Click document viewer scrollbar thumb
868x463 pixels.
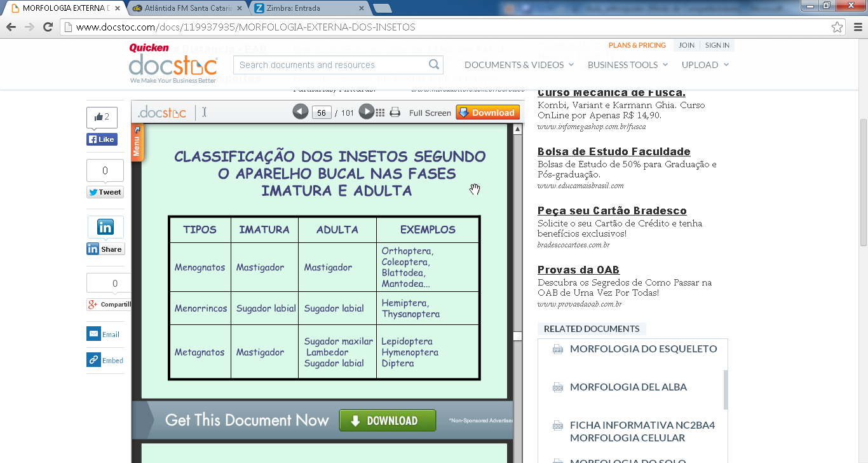click(518, 336)
